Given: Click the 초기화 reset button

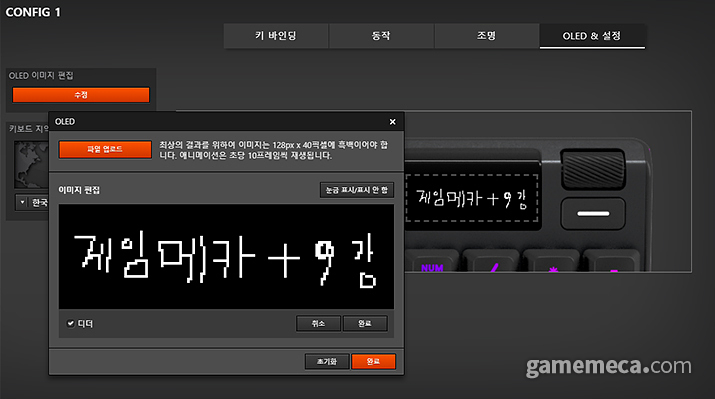Looking at the screenshot, I should [327, 362].
